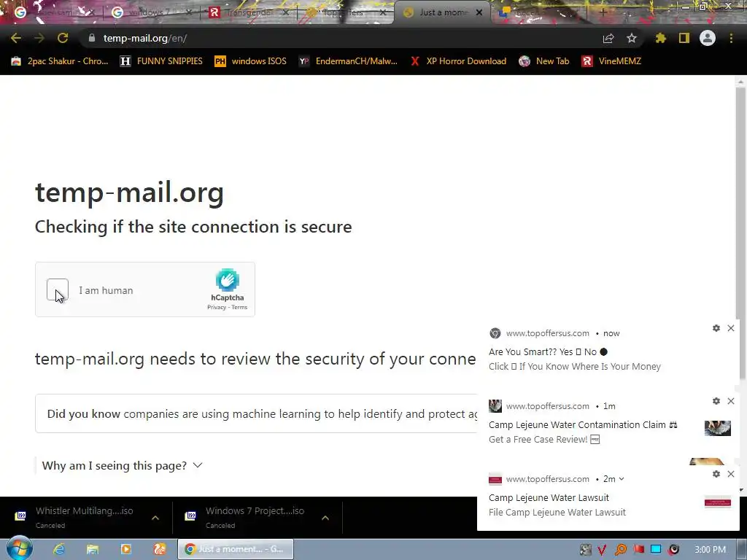Open the 'EndermanCH/Malw...' bookmark
Image resolution: width=747 pixels, height=560 pixels.
(x=348, y=61)
